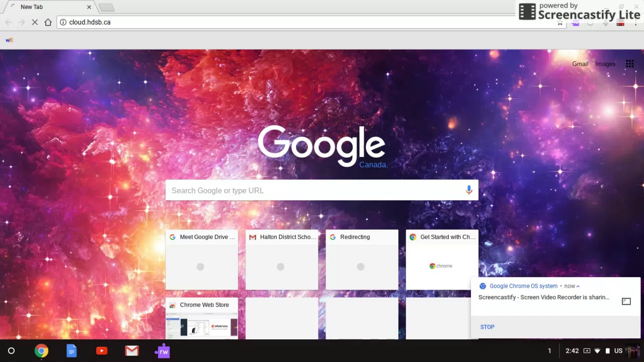Go forward in the browser history

click(22, 22)
